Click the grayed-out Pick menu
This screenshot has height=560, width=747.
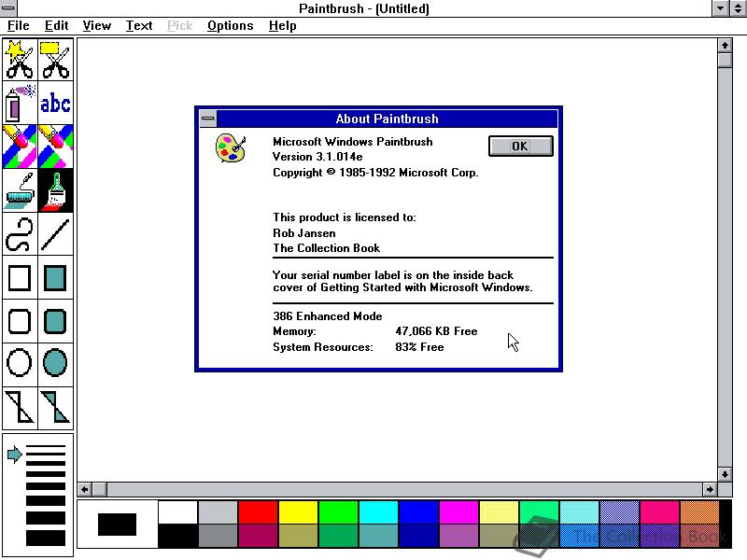pyautogui.click(x=179, y=26)
